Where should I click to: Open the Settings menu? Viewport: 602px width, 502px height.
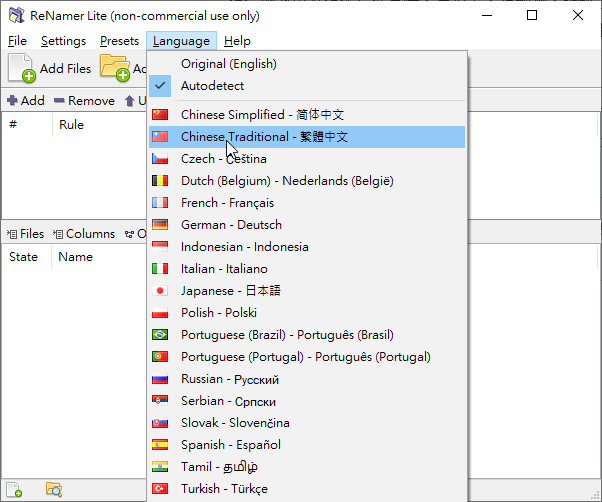pos(63,41)
